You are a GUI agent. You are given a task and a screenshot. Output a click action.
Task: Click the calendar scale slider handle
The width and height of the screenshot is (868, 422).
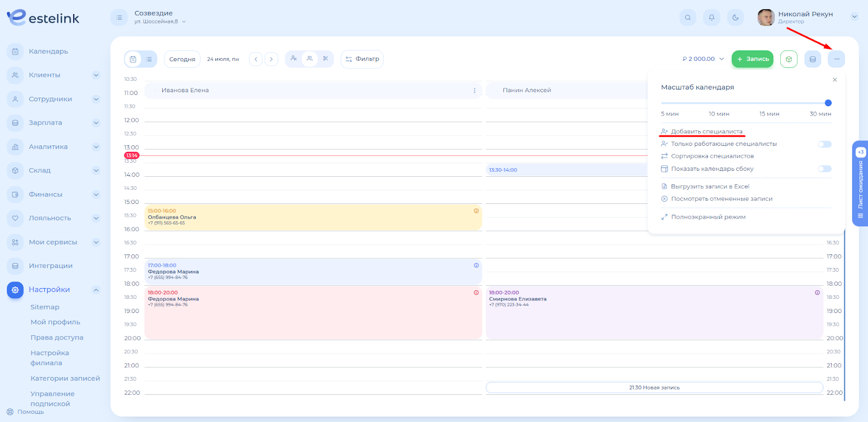(828, 103)
